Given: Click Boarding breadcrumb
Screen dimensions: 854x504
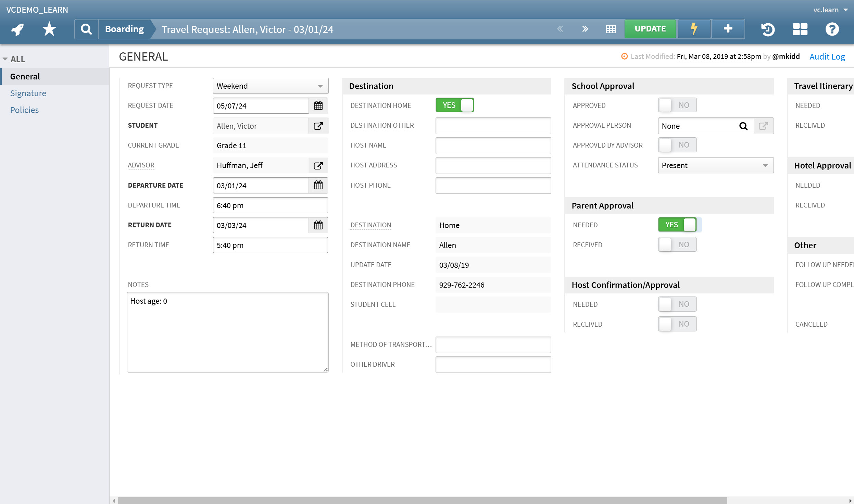Looking at the screenshot, I should [x=125, y=29].
